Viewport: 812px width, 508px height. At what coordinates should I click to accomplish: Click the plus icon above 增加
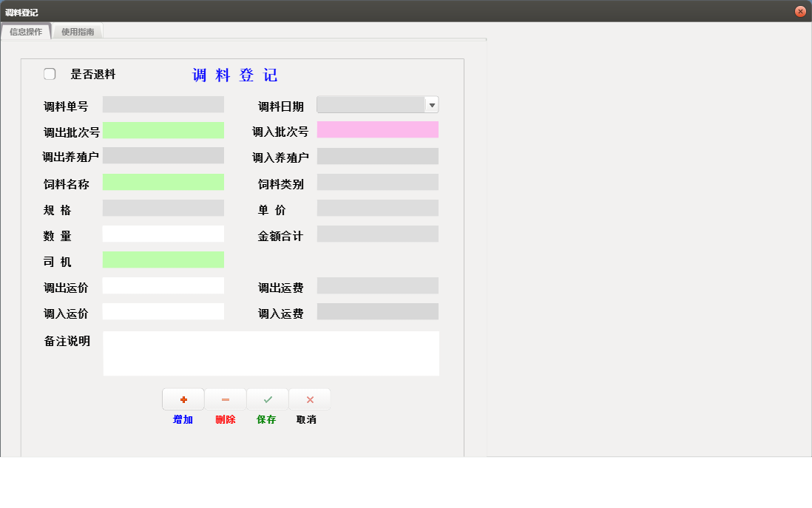[183, 399]
